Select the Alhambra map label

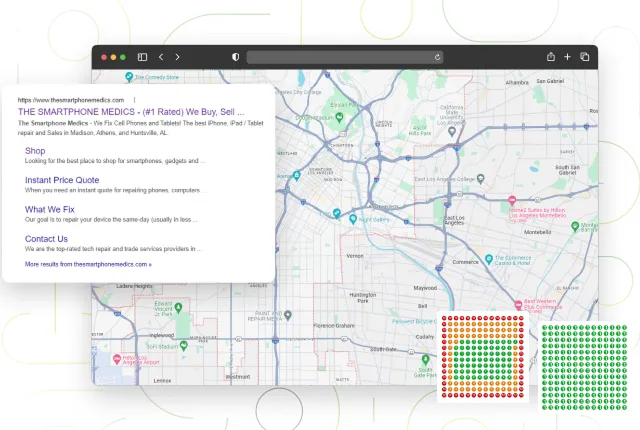point(517,82)
